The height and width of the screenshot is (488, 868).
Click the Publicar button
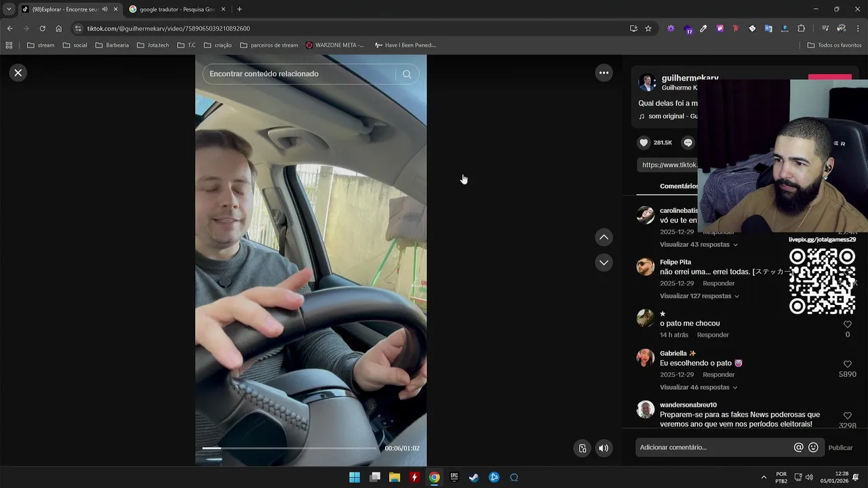tap(840, 448)
